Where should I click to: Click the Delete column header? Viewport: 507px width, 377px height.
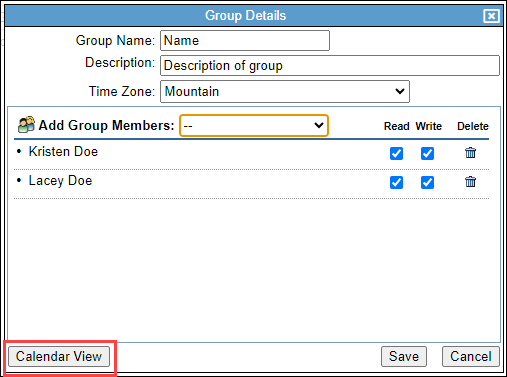coord(473,126)
